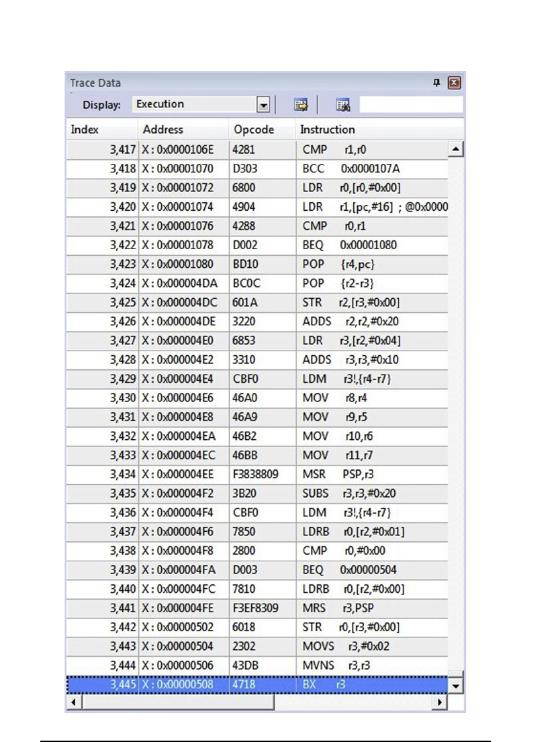
Task: Select index 3,433 row
Action: pos(256,455)
